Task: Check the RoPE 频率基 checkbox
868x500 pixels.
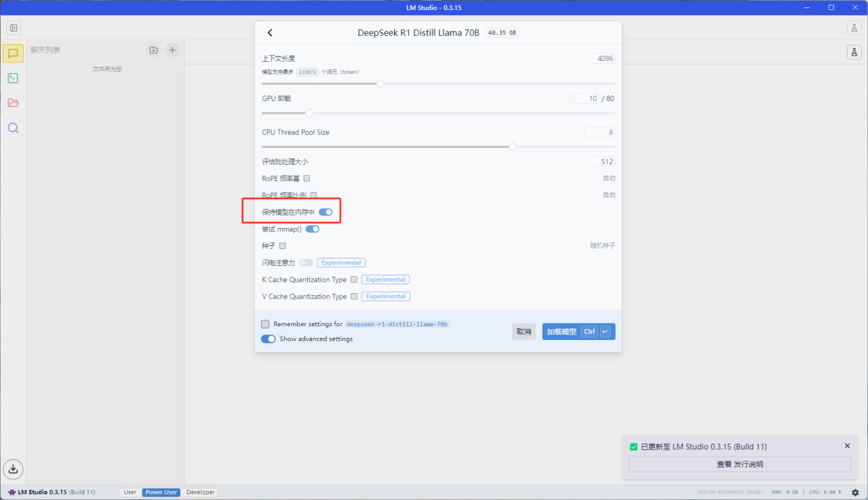Action: pos(307,178)
